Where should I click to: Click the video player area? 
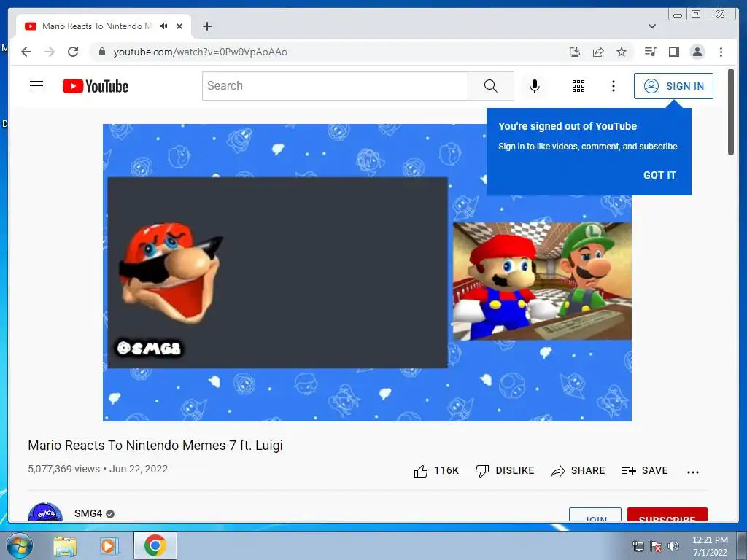[x=367, y=273]
